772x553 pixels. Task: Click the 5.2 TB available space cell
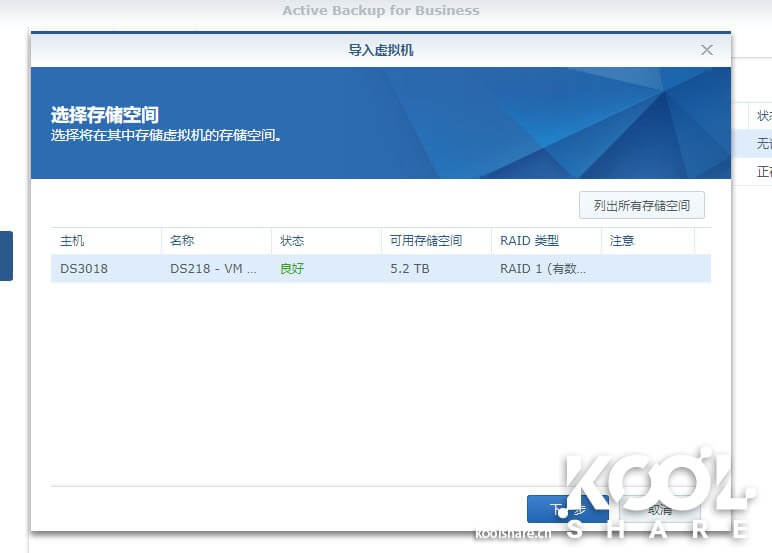pyautogui.click(x=410, y=269)
